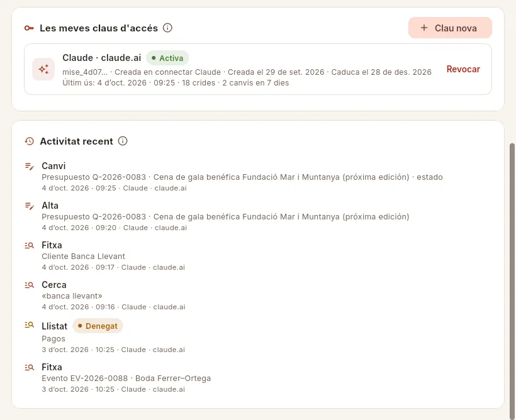
Task: Click the edit icon next to Canvi entry
Action: (x=30, y=167)
